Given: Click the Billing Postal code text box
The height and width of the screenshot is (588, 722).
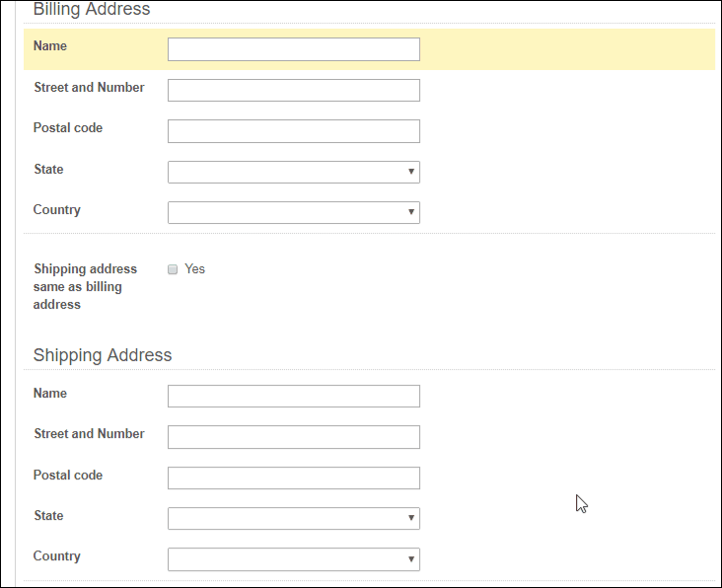Looking at the screenshot, I should pyautogui.click(x=293, y=131).
